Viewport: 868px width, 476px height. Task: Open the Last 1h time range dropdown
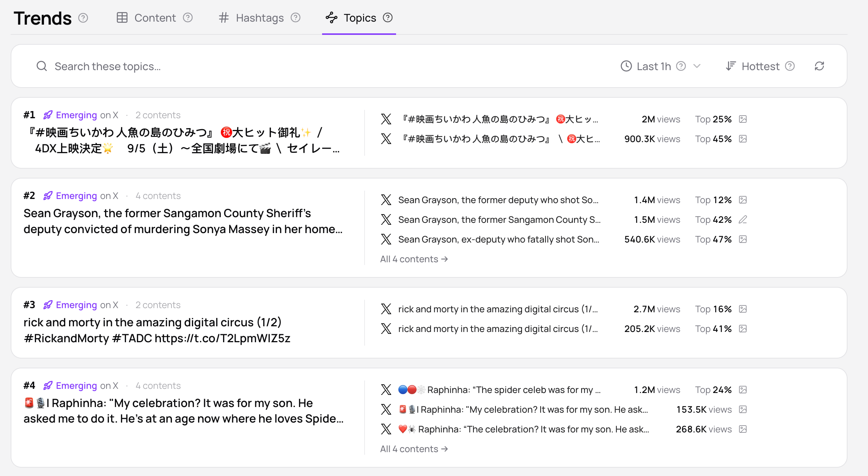(660, 66)
